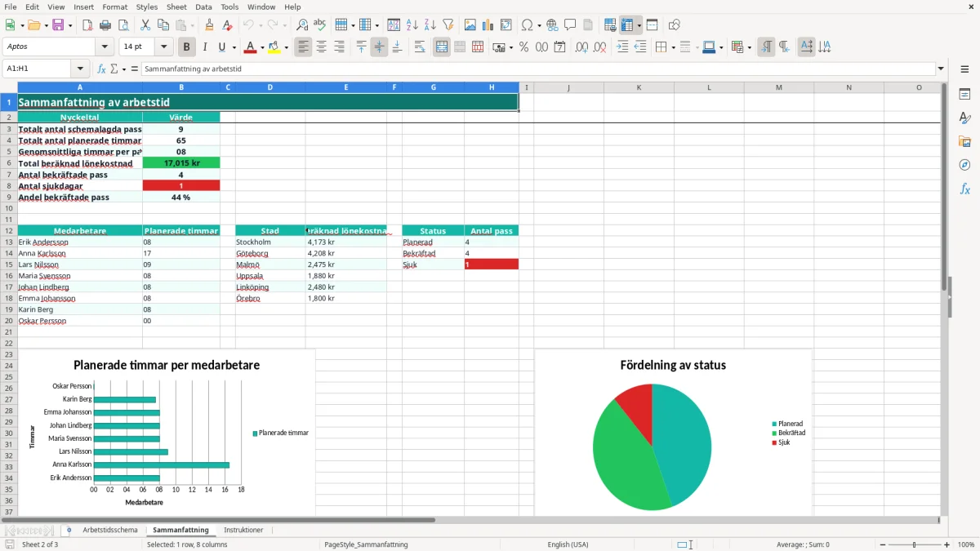
Task: Toggle Center Horizontally alignment button
Action: click(x=321, y=47)
